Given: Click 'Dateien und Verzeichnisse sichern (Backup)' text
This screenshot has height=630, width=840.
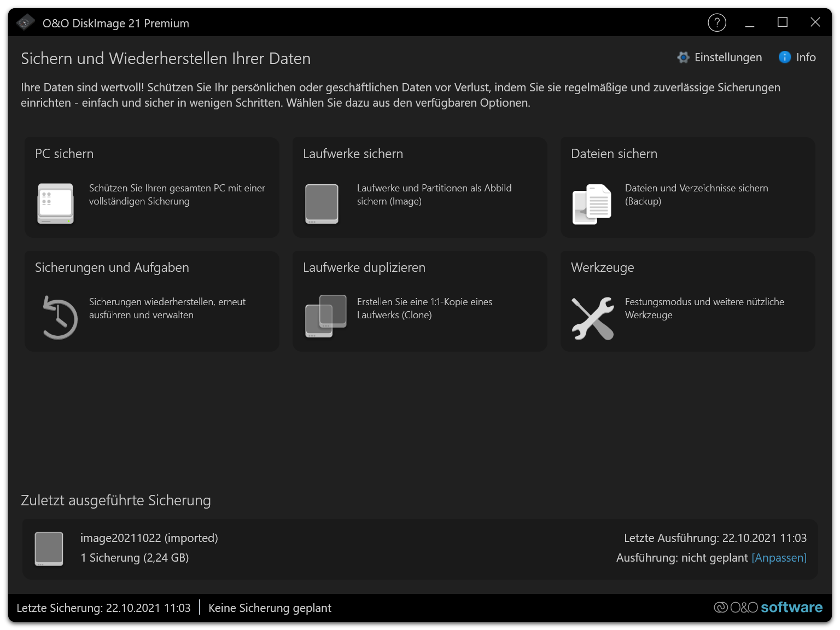Looking at the screenshot, I should pyautogui.click(x=697, y=195).
